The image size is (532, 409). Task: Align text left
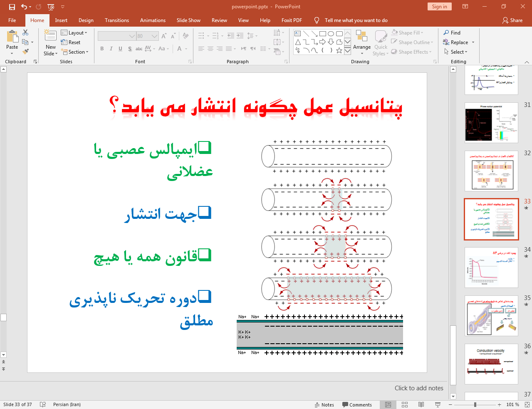point(201,49)
